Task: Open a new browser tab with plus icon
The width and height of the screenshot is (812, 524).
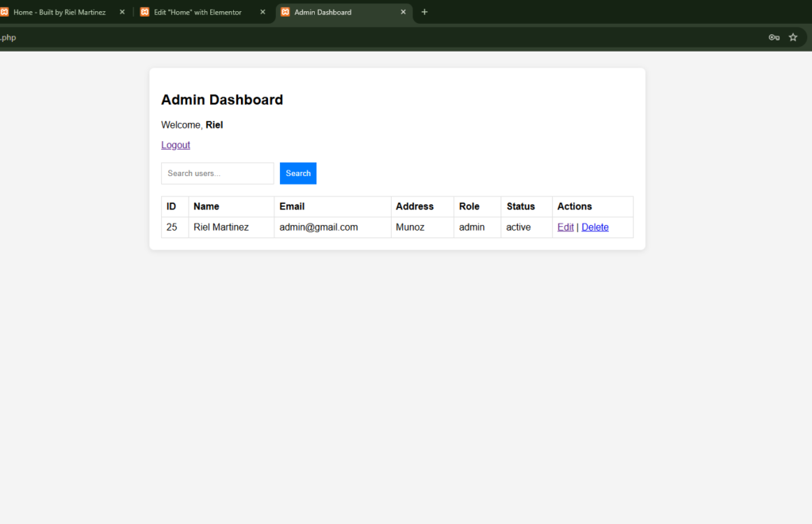Action: point(424,12)
